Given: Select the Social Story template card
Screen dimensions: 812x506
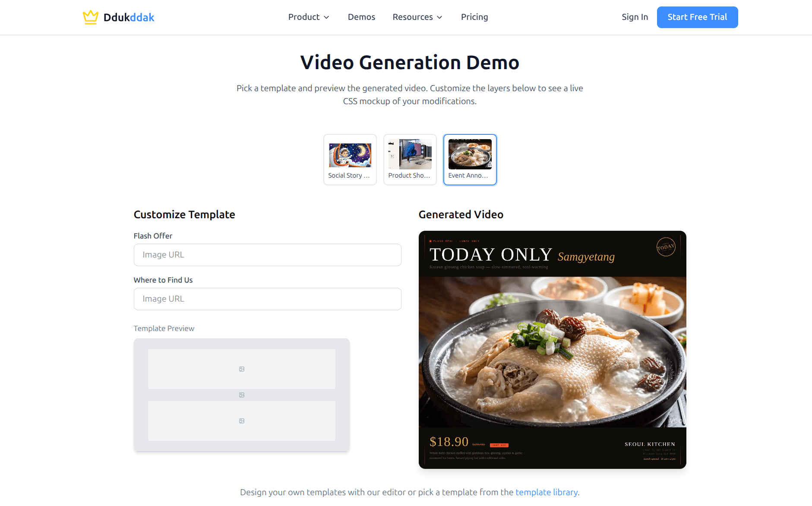Looking at the screenshot, I should pyautogui.click(x=350, y=159).
